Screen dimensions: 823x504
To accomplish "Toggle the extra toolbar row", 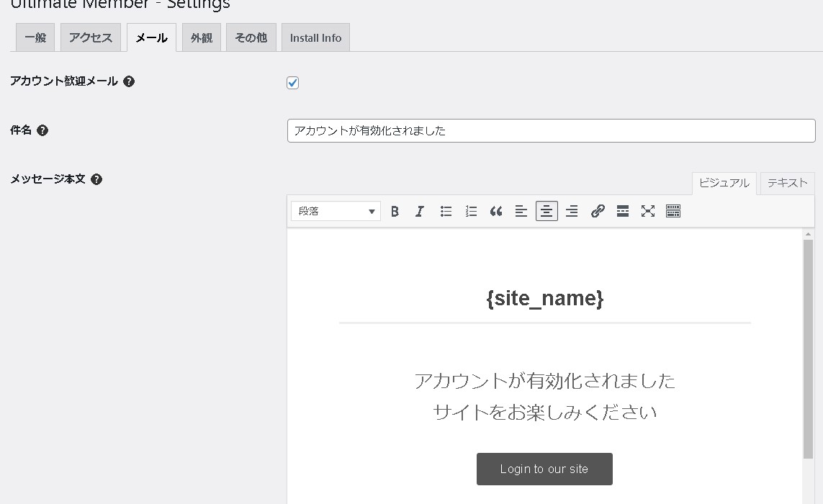I will [x=673, y=211].
